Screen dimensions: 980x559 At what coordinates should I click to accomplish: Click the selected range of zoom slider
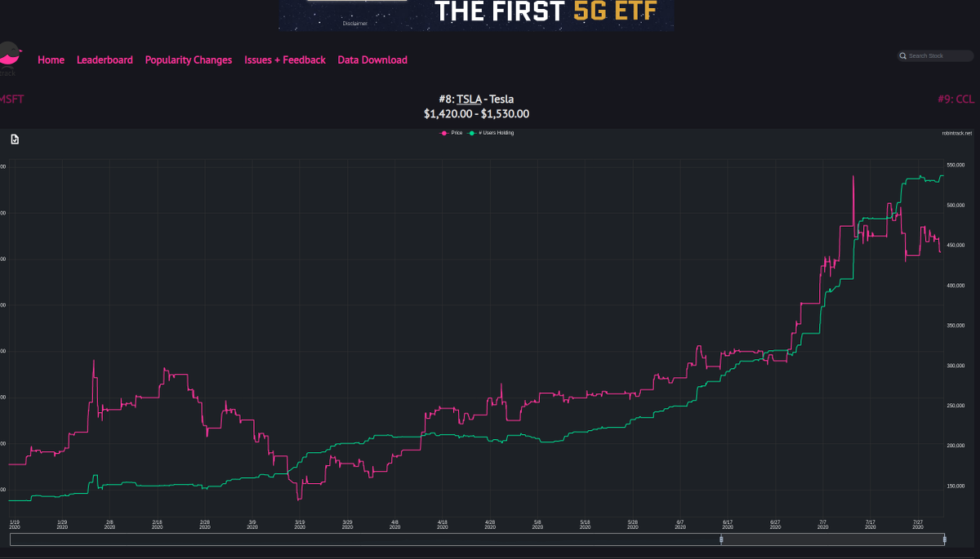833,539
